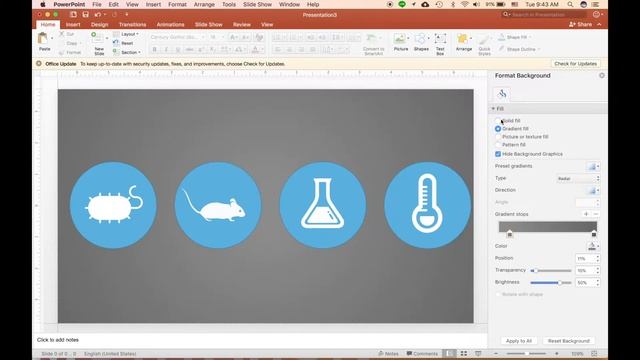This screenshot has height=360, width=640.
Task: Select the Text Box tool
Action: tap(440, 39)
